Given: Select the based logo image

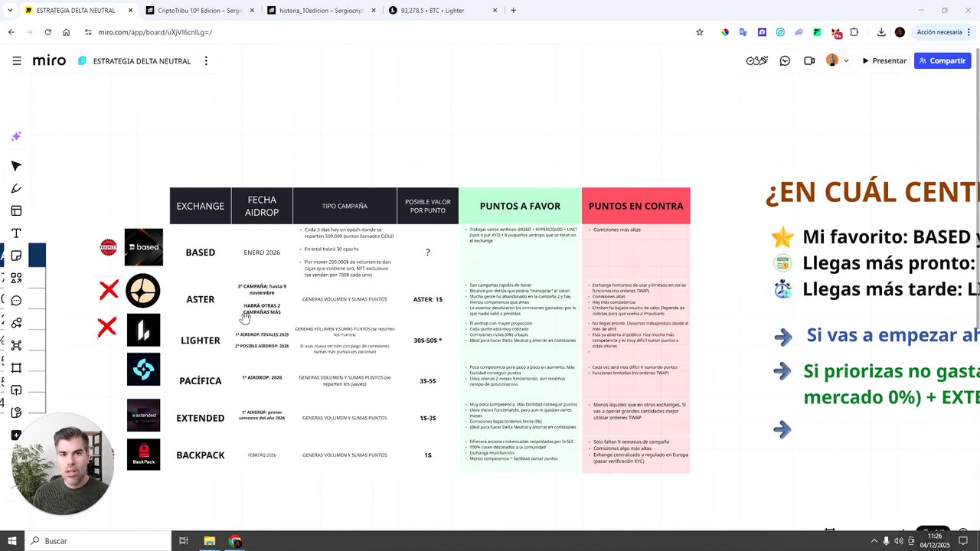Looking at the screenshot, I should [144, 247].
